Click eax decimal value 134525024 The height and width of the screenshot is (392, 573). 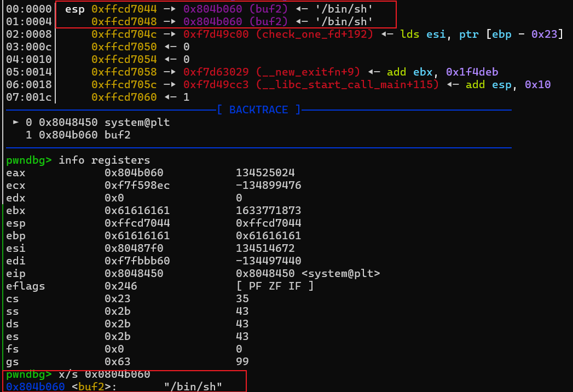[x=265, y=172]
